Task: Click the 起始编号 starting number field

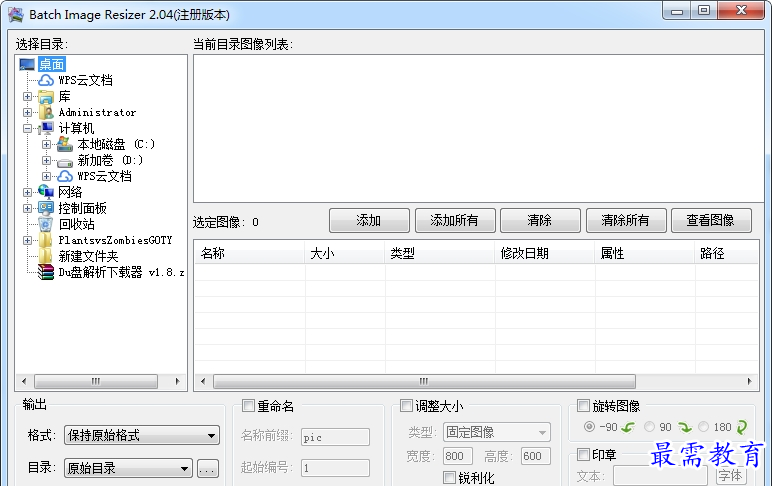Action: pyautogui.click(x=335, y=467)
